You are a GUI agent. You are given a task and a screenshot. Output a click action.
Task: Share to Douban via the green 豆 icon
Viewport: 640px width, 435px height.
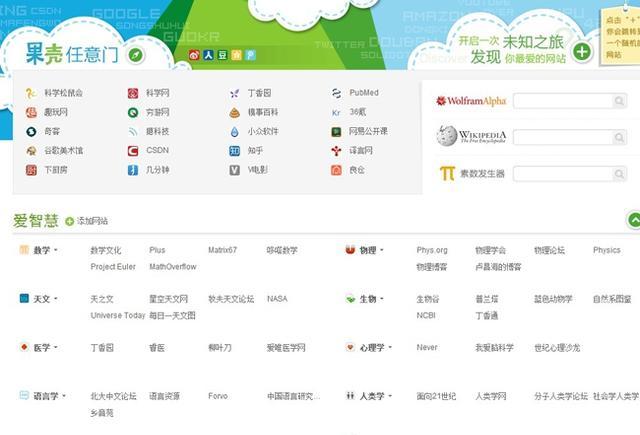(x=222, y=55)
